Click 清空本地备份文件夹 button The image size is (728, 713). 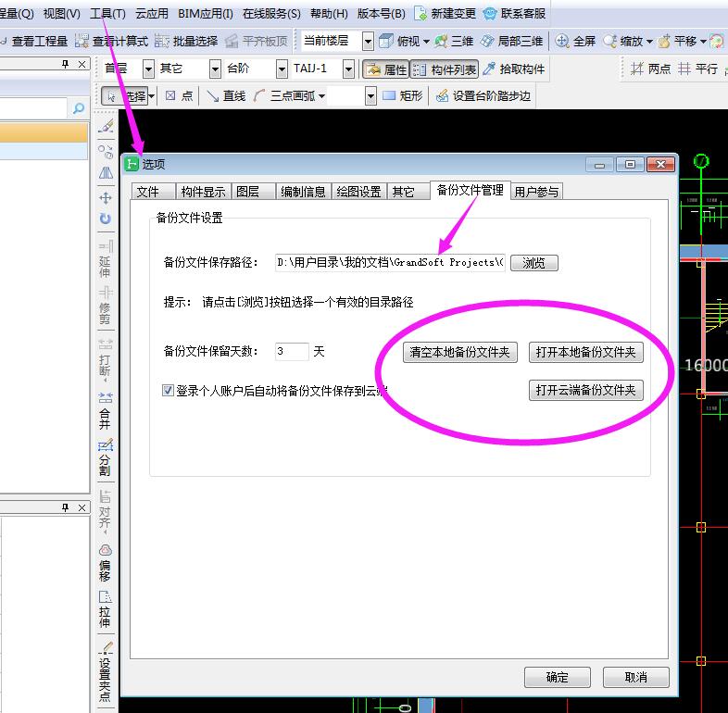coord(460,352)
